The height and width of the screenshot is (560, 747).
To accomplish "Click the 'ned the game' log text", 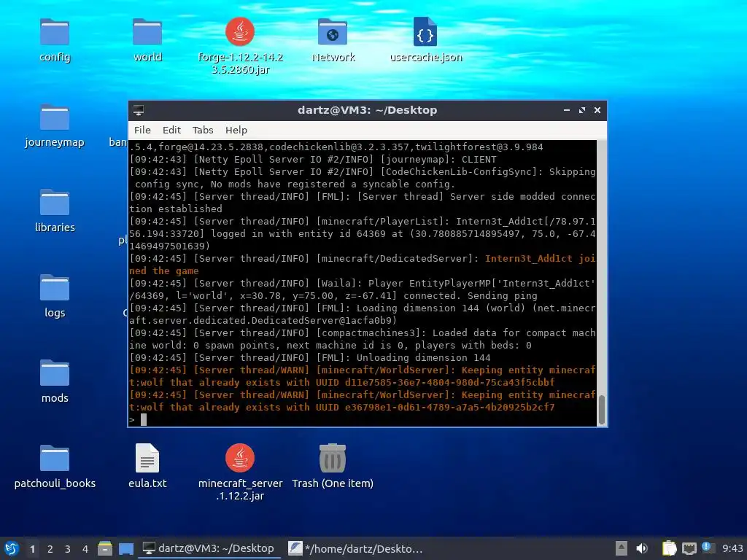I will click(x=164, y=271).
